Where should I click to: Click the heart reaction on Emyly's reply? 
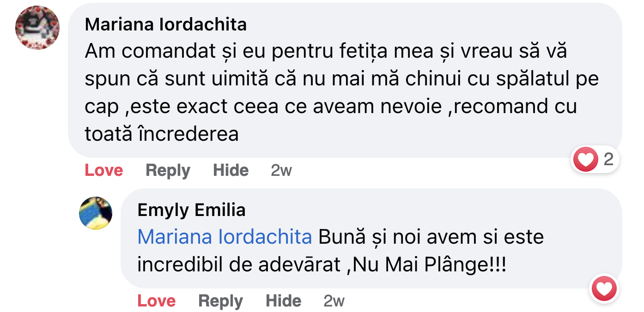[x=604, y=290]
